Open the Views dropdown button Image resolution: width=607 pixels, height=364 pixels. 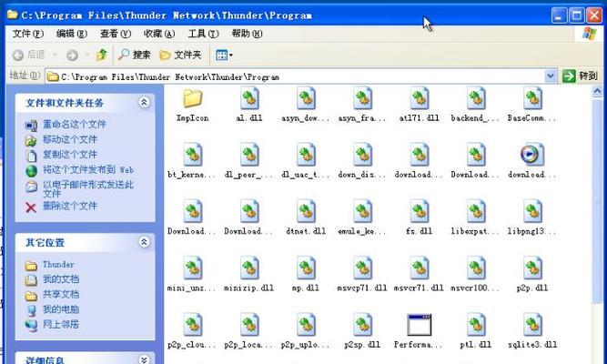click(x=224, y=55)
